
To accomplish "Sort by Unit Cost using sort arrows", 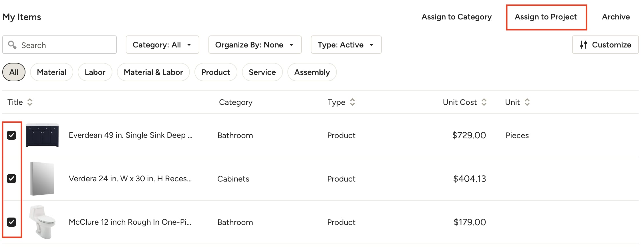I will point(484,102).
